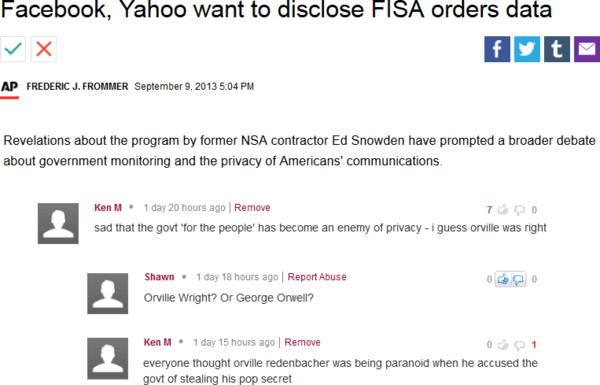Thumbs up Ken M's first comment
600x385 pixels.
tap(503, 210)
